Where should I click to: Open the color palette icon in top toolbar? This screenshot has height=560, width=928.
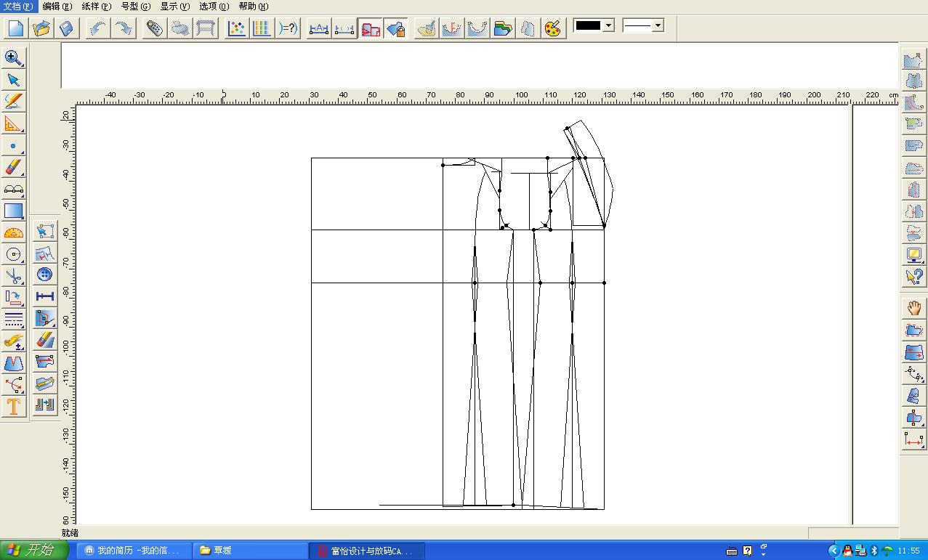point(552,28)
